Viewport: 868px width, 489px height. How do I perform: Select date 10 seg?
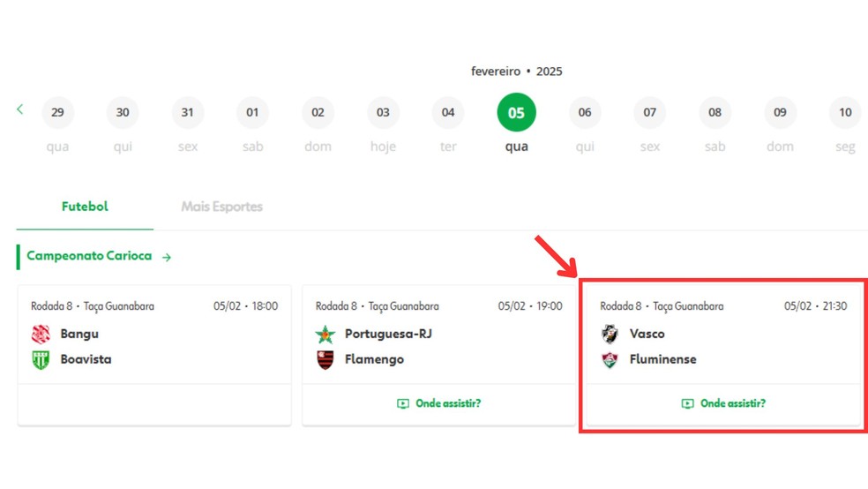pyautogui.click(x=845, y=113)
